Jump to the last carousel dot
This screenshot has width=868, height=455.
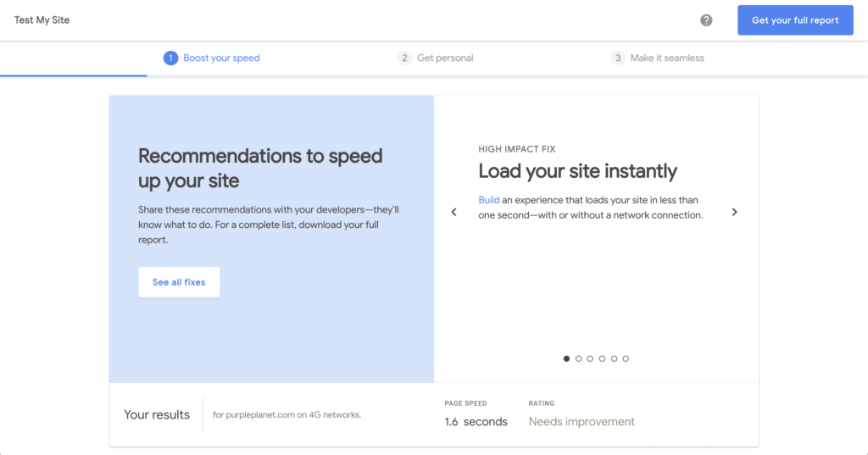tap(626, 358)
